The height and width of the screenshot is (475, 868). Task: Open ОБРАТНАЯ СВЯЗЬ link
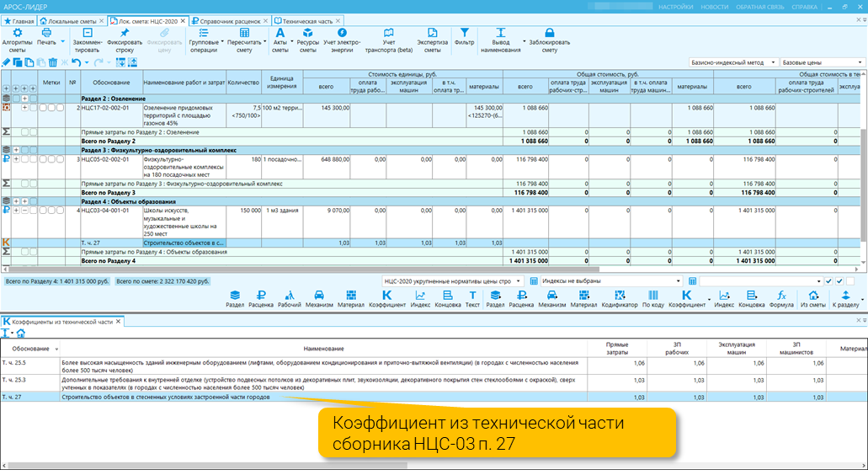[760, 8]
